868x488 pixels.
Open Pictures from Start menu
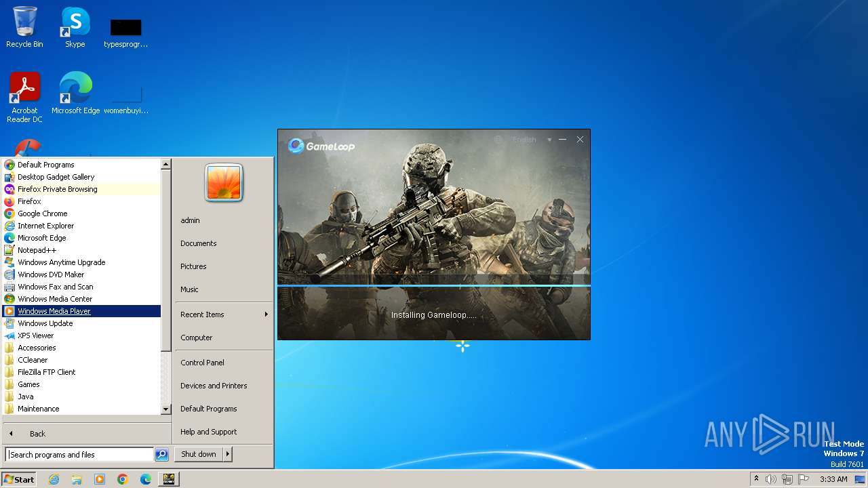(x=224, y=266)
